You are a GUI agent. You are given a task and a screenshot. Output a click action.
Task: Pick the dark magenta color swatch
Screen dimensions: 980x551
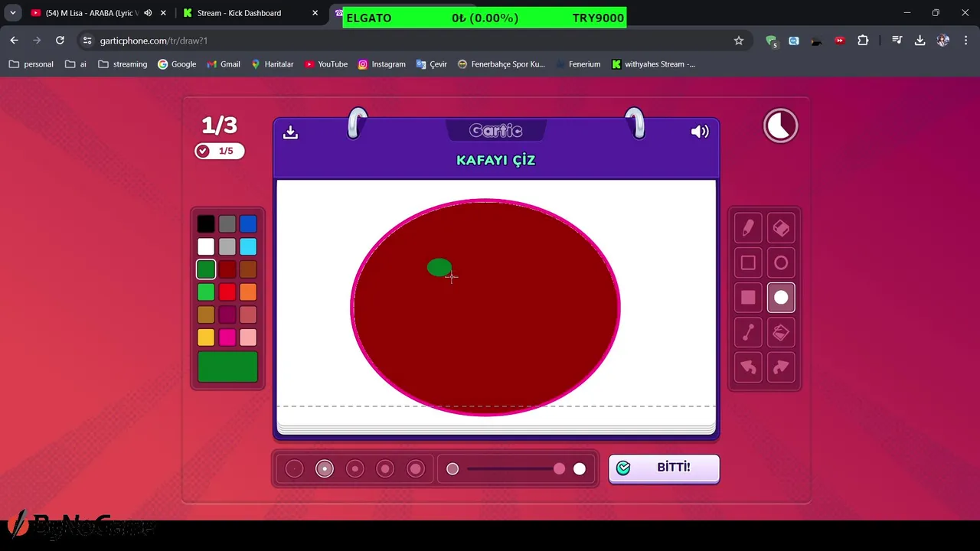pyautogui.click(x=227, y=315)
